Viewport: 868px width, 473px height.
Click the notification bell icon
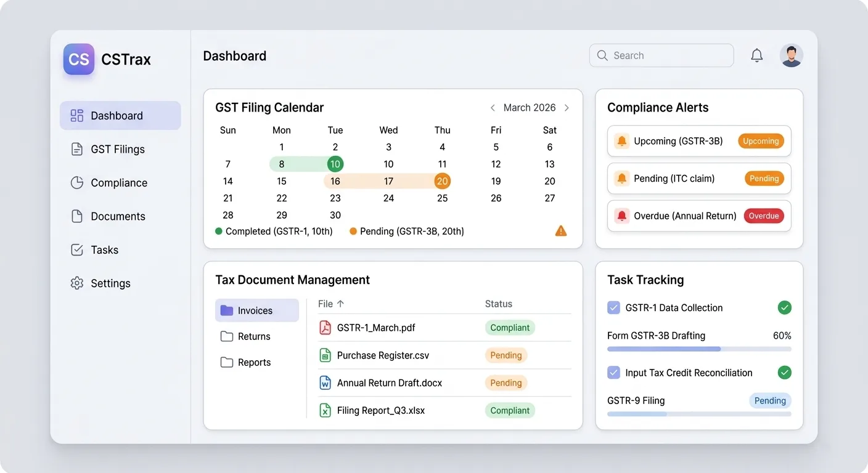756,55
